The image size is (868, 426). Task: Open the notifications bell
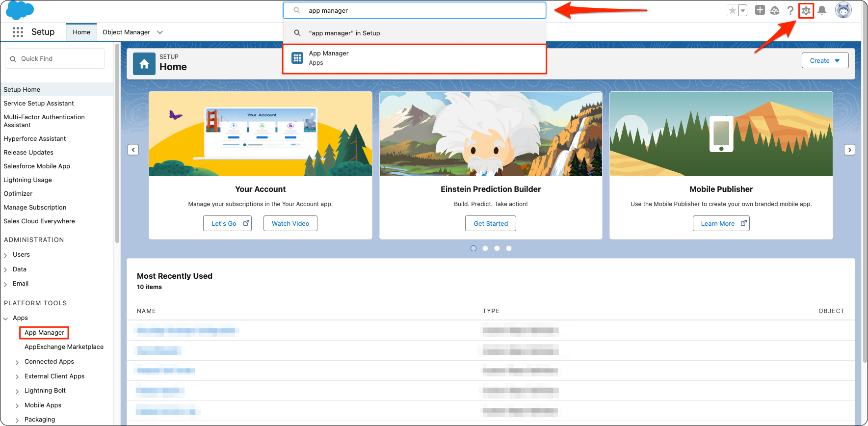(x=822, y=10)
